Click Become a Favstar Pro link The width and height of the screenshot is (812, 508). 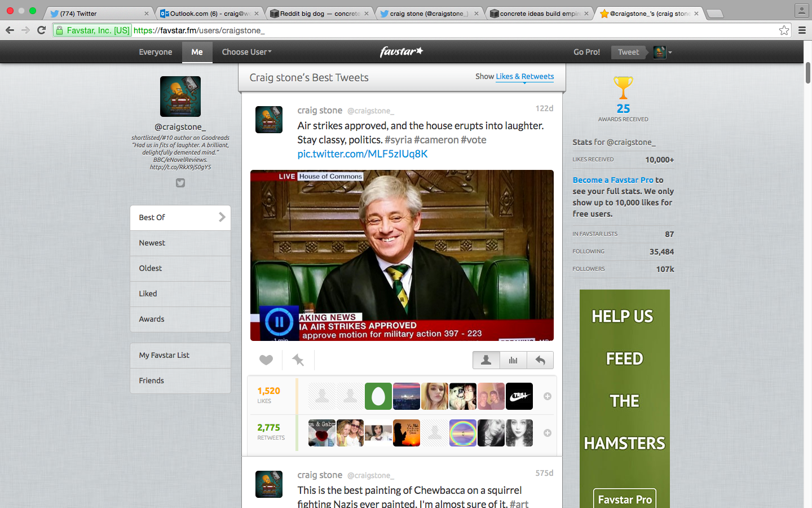[x=613, y=180]
